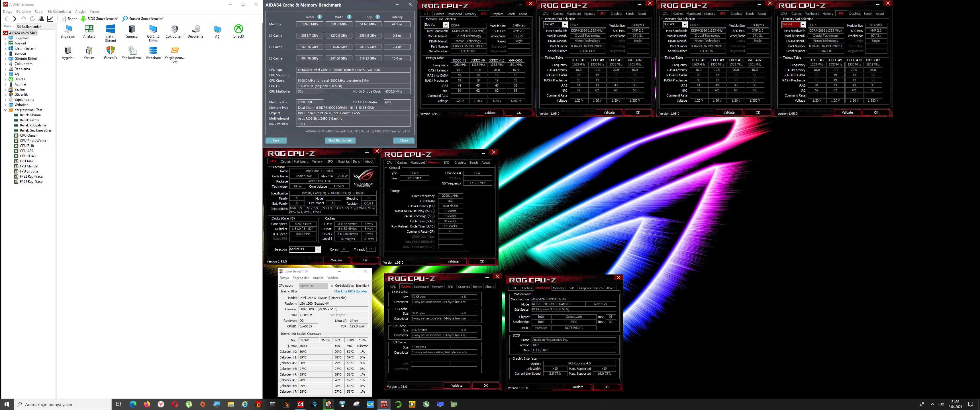Open Anakart motherboard icon in main pane
The image size is (980, 410).
click(x=89, y=32)
